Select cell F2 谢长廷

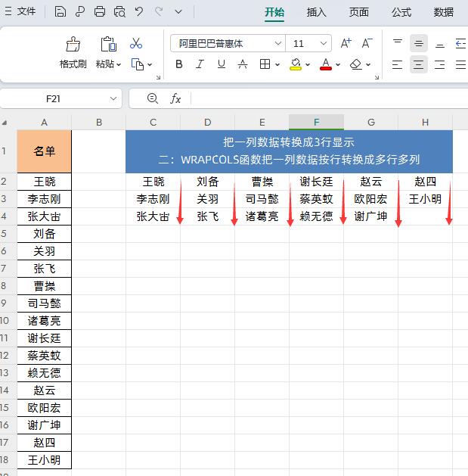point(316,182)
